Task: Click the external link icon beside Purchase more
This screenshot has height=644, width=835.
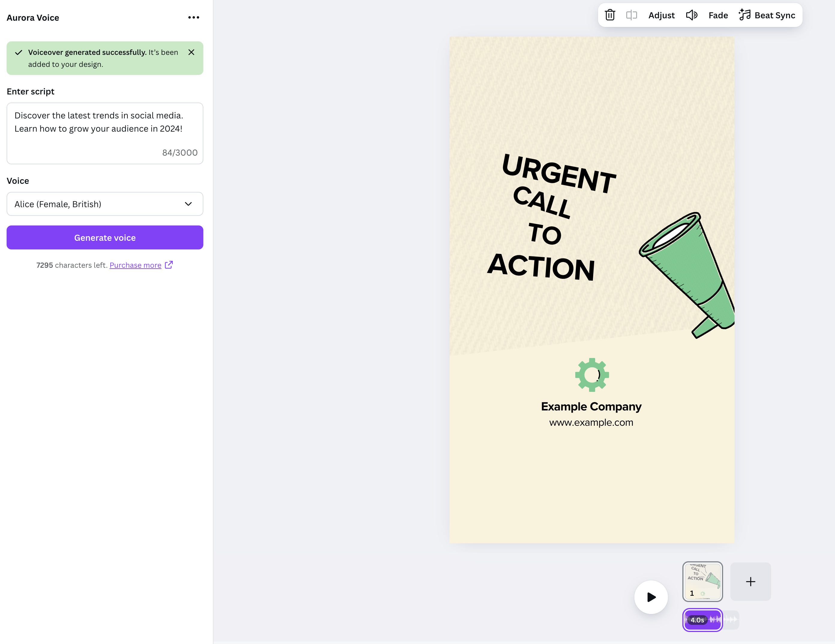Action: pos(169,265)
